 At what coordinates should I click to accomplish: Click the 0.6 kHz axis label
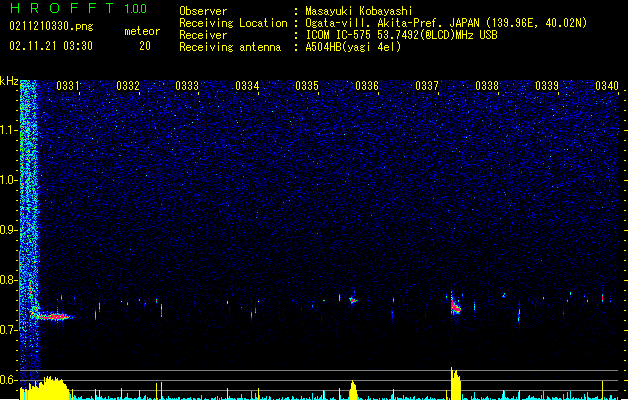pyautogui.click(x=9, y=380)
